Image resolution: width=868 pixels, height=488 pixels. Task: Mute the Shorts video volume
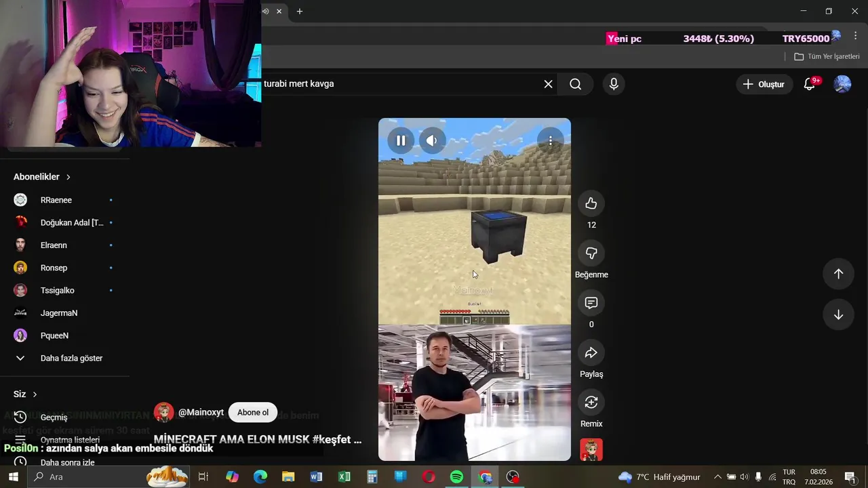432,140
